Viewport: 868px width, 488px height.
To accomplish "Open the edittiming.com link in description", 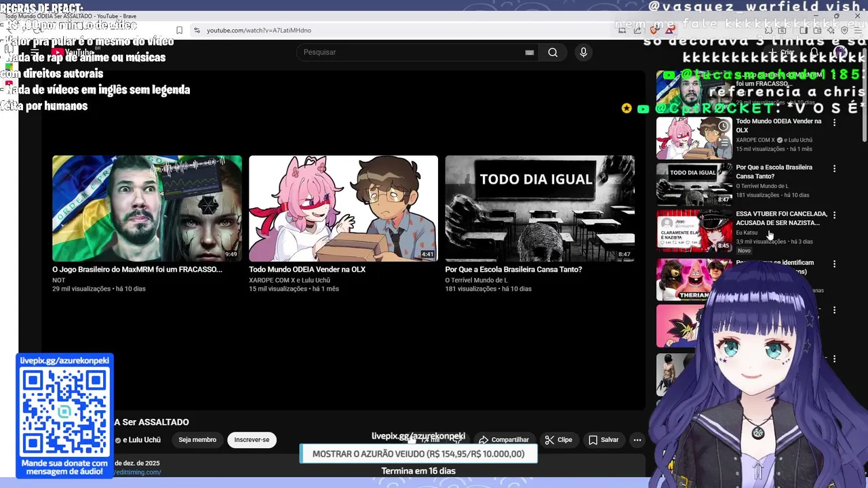I will 137,472.
